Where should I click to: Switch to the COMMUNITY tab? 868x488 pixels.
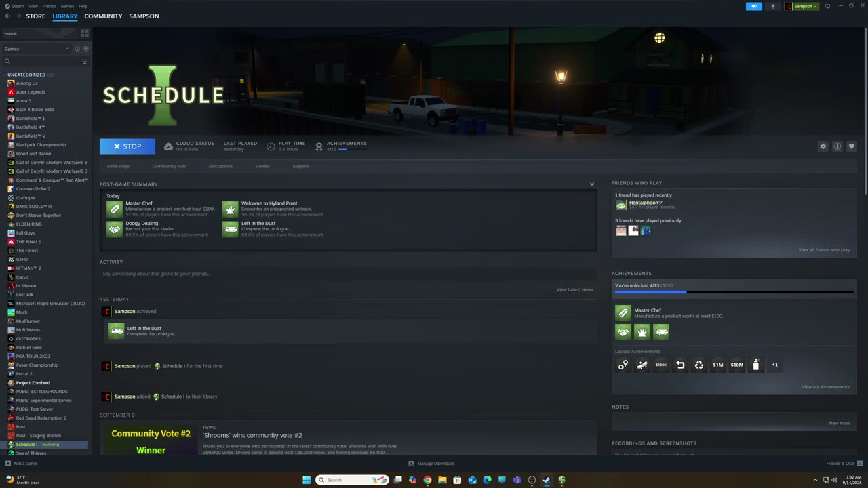tap(103, 16)
